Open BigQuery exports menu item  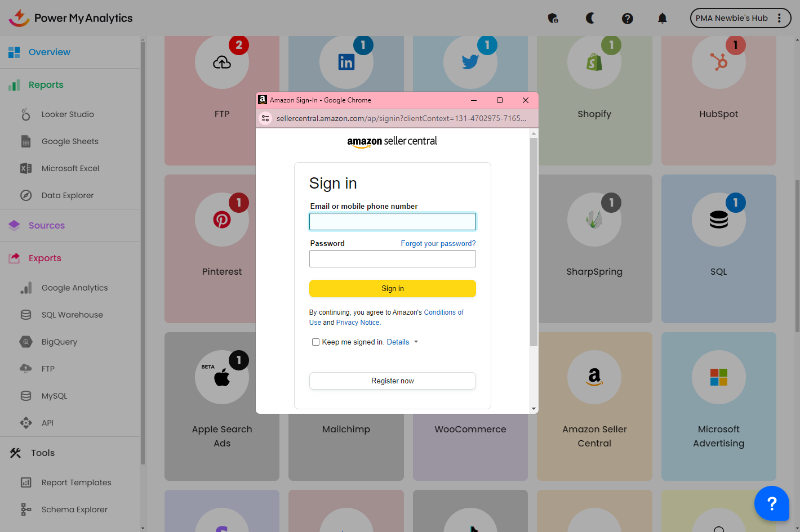[x=59, y=342]
